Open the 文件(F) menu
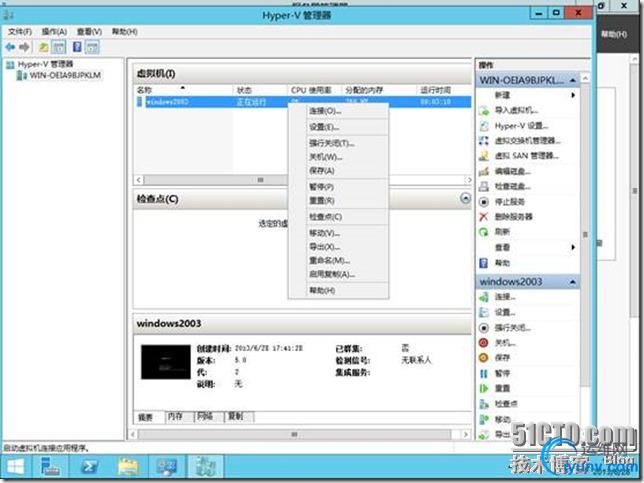Screen dimensions: 644x483 pyautogui.click(x=20, y=32)
